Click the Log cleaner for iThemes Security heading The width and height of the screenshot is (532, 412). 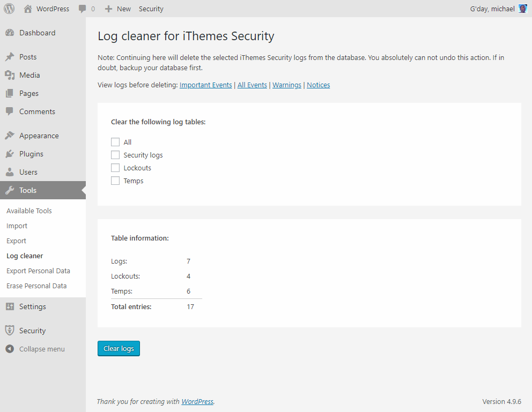click(x=186, y=36)
